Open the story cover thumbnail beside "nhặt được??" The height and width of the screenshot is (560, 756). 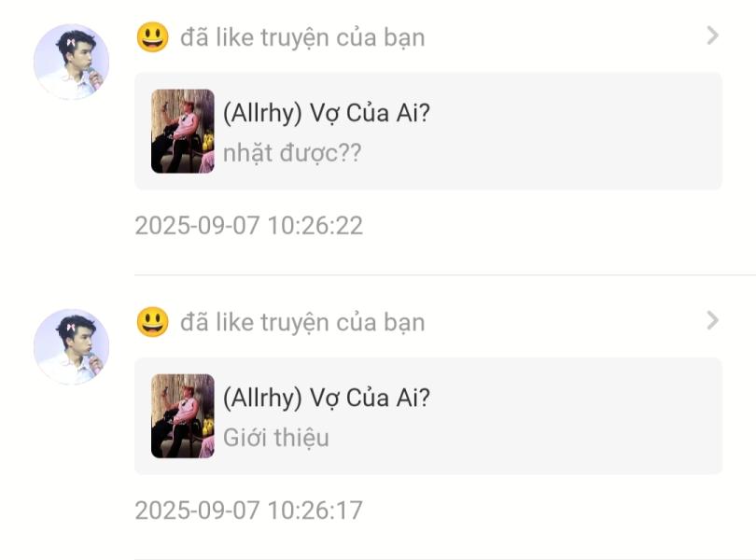pyautogui.click(x=183, y=132)
